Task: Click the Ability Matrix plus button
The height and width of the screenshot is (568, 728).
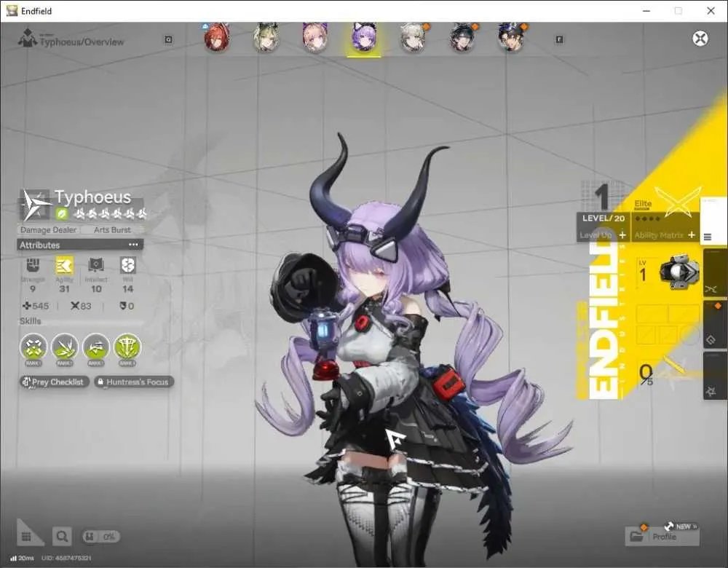Action: click(x=692, y=235)
